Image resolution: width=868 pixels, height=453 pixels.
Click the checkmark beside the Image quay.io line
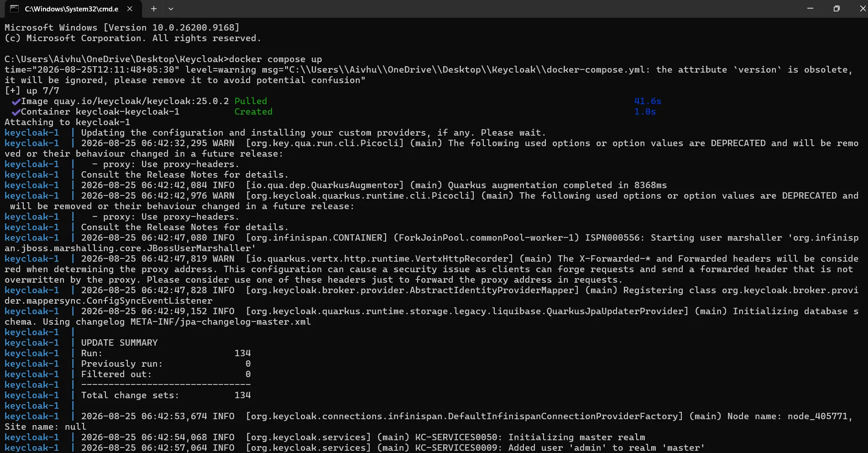point(16,101)
